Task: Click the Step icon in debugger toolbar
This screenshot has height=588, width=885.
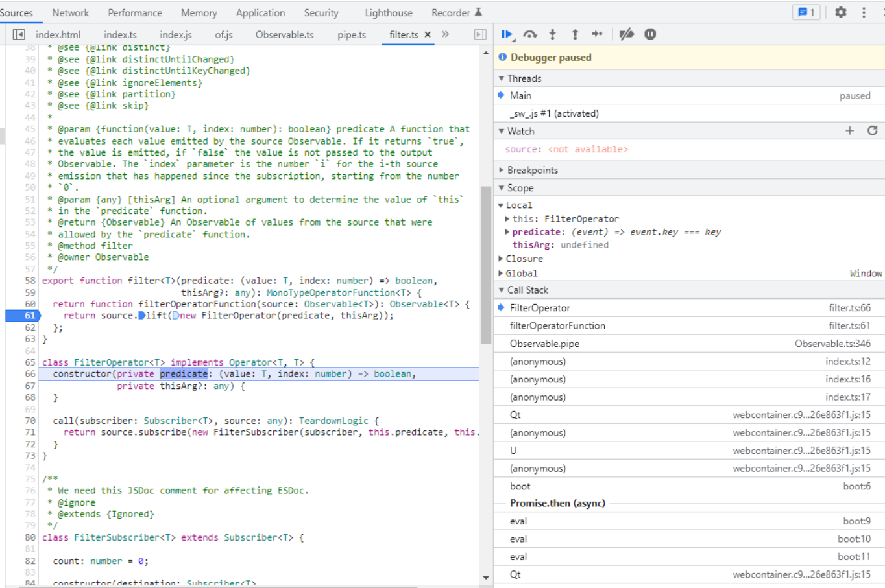Action: click(x=597, y=34)
